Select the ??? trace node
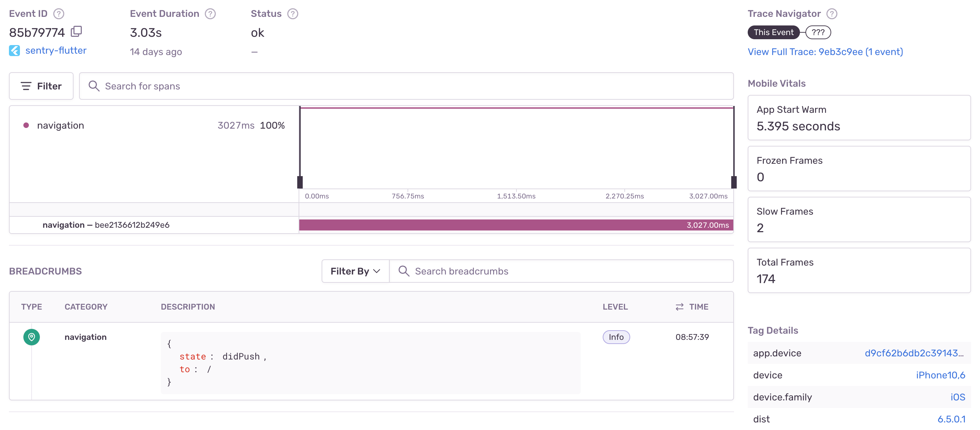The image size is (980, 430). [x=817, y=32]
